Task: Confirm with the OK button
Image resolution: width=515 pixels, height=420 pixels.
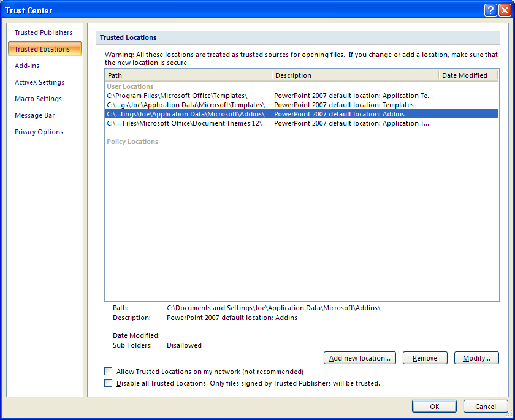Action: coord(434,407)
